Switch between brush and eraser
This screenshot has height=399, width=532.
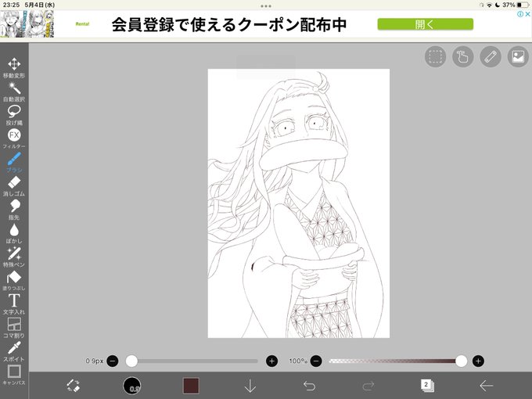click(73, 386)
